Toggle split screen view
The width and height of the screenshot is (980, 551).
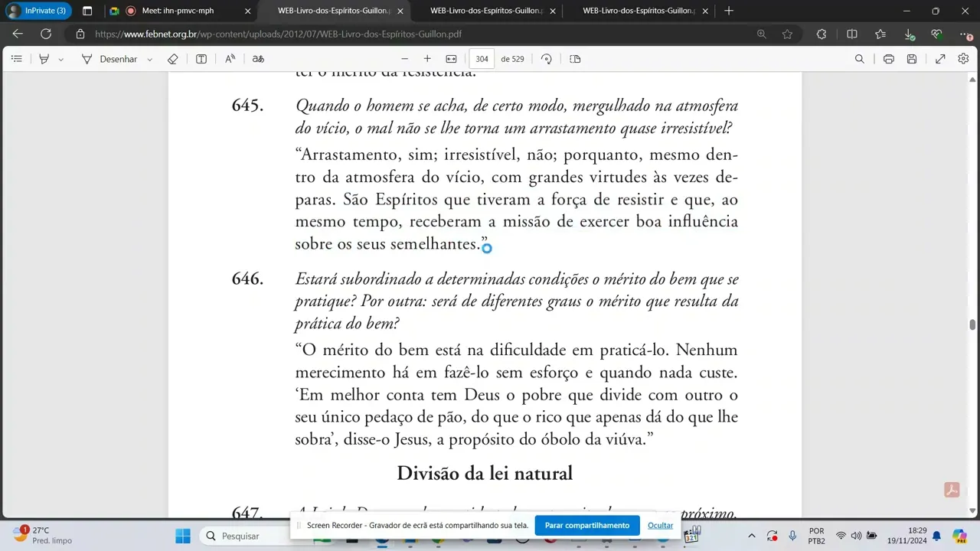click(851, 34)
